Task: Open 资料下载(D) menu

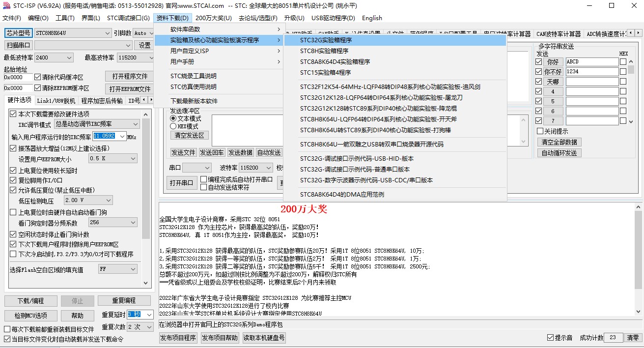Action: point(172,18)
